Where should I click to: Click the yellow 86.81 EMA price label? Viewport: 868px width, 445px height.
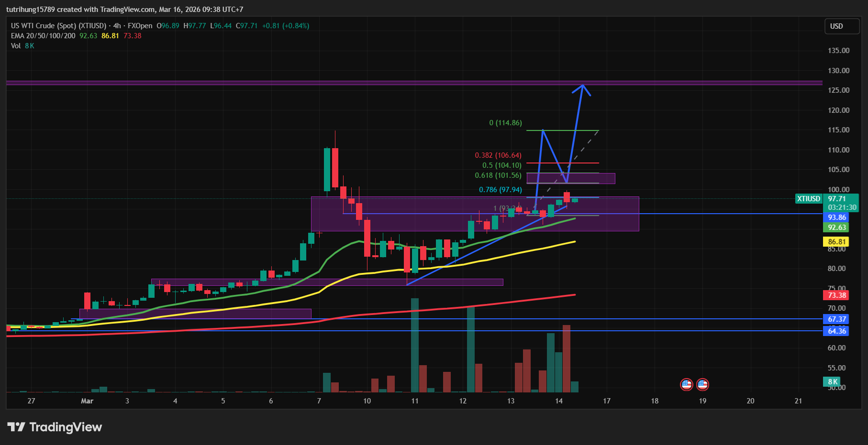pos(836,242)
